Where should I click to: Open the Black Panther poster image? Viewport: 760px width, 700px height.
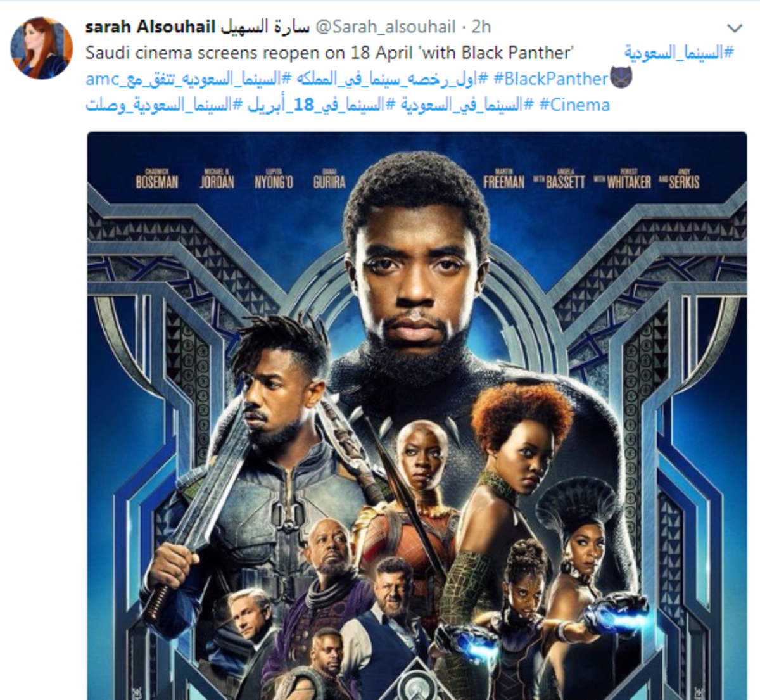417,416
